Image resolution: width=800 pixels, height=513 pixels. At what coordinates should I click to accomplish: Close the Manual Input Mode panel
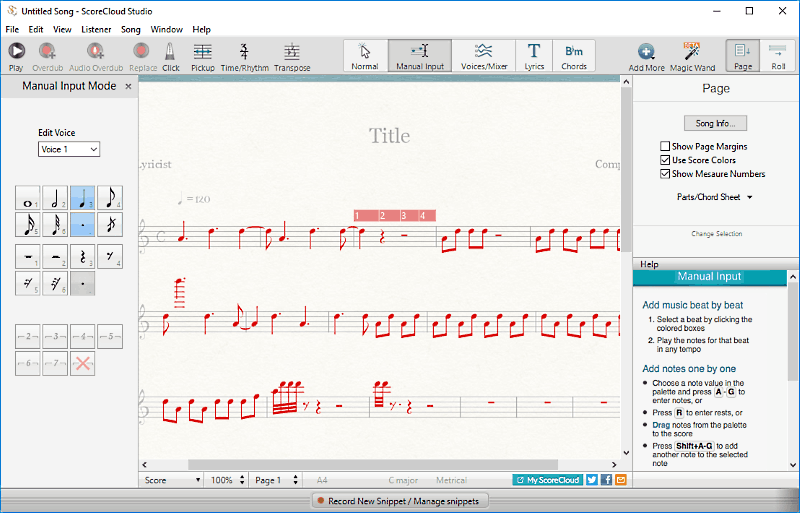pyautogui.click(x=129, y=86)
